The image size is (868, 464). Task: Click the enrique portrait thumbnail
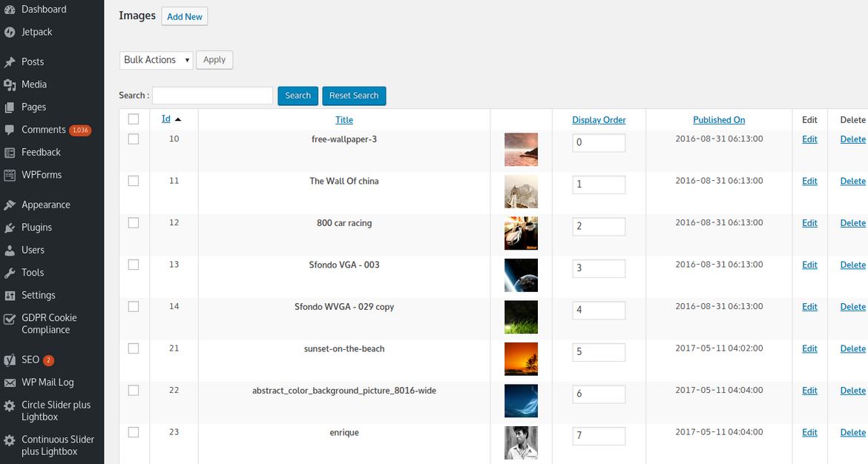(x=521, y=443)
